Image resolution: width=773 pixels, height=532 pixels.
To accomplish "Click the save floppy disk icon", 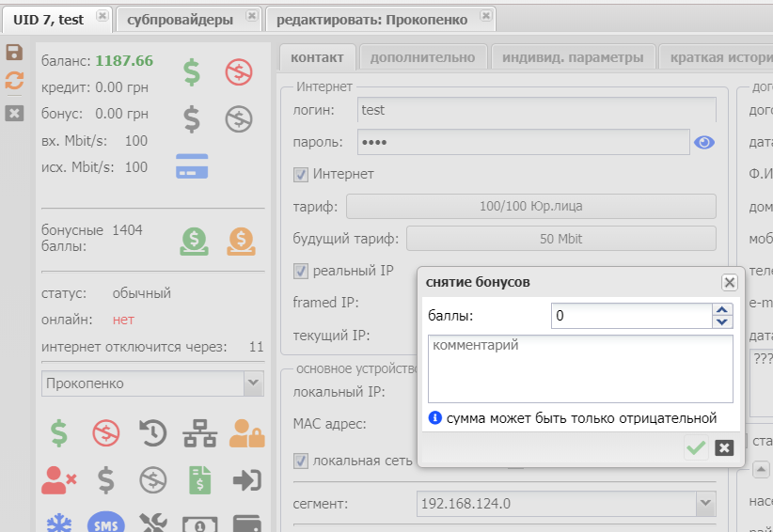I will pyautogui.click(x=14, y=53).
